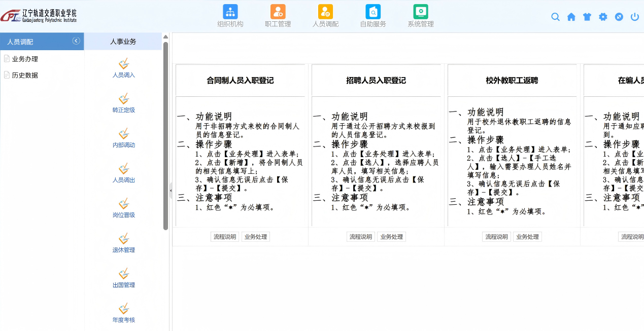
Task: Open the 业务办理 tree item
Action: [25, 59]
